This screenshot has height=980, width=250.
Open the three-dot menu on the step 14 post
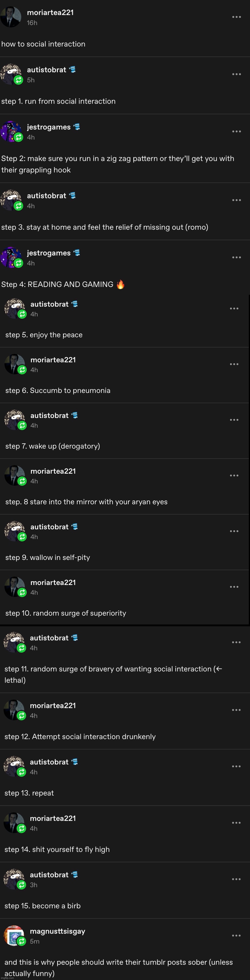[x=236, y=823]
